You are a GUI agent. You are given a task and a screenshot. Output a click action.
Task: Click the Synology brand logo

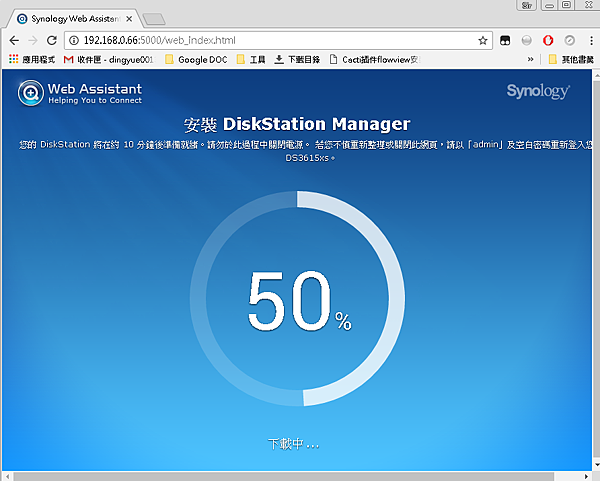[538, 91]
